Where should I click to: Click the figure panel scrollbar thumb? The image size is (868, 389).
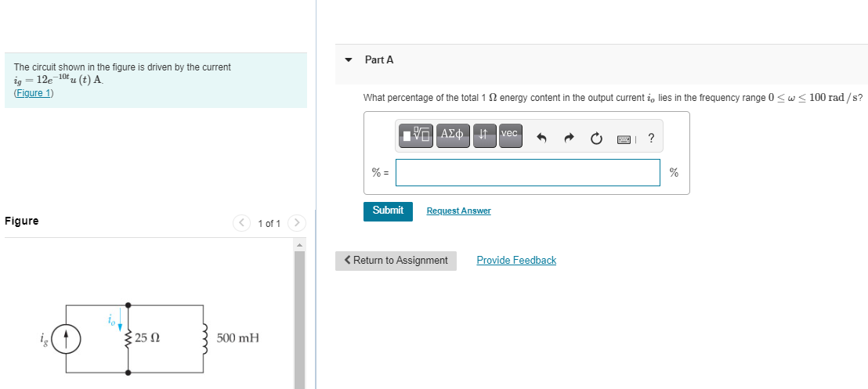[x=299, y=320]
